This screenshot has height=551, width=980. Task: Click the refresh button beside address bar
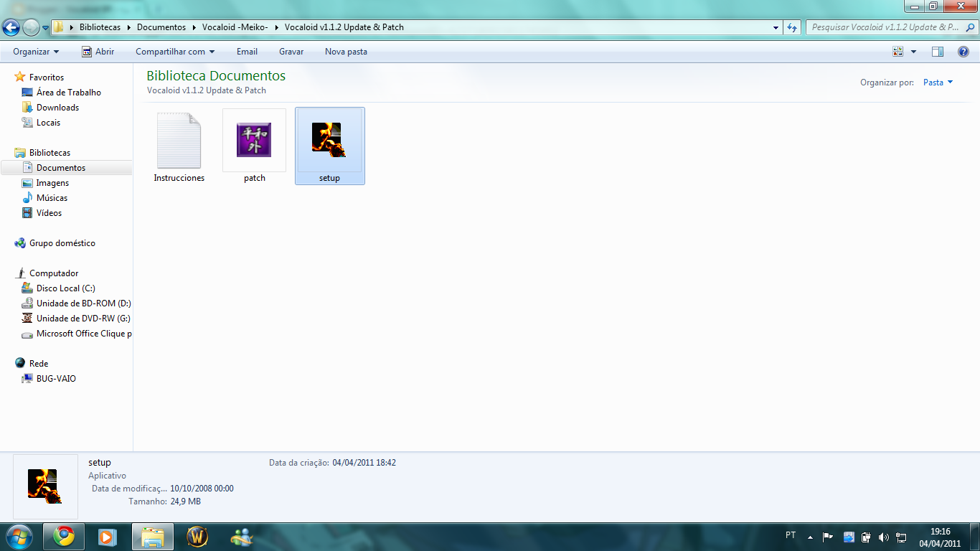coord(792,27)
